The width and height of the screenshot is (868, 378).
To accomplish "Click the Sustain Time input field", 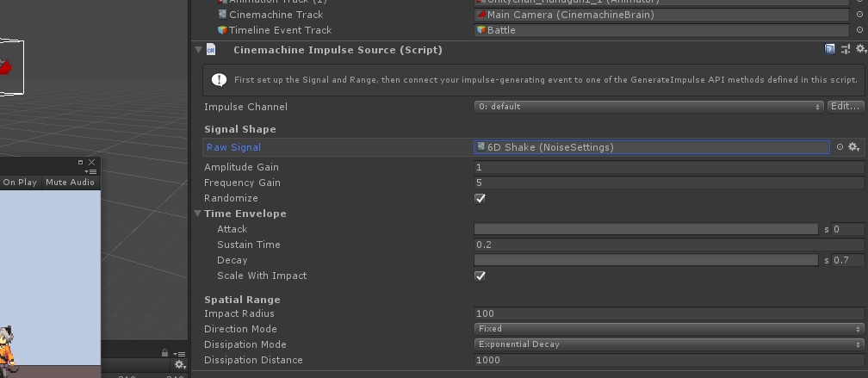I will (669, 245).
